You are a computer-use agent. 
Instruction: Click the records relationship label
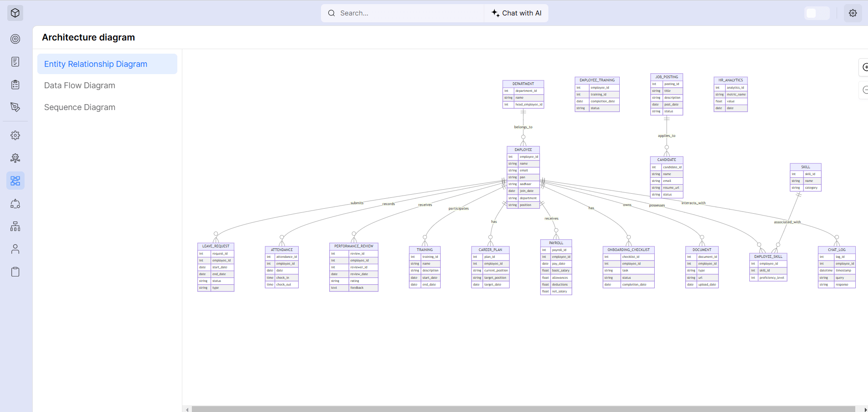tap(389, 204)
